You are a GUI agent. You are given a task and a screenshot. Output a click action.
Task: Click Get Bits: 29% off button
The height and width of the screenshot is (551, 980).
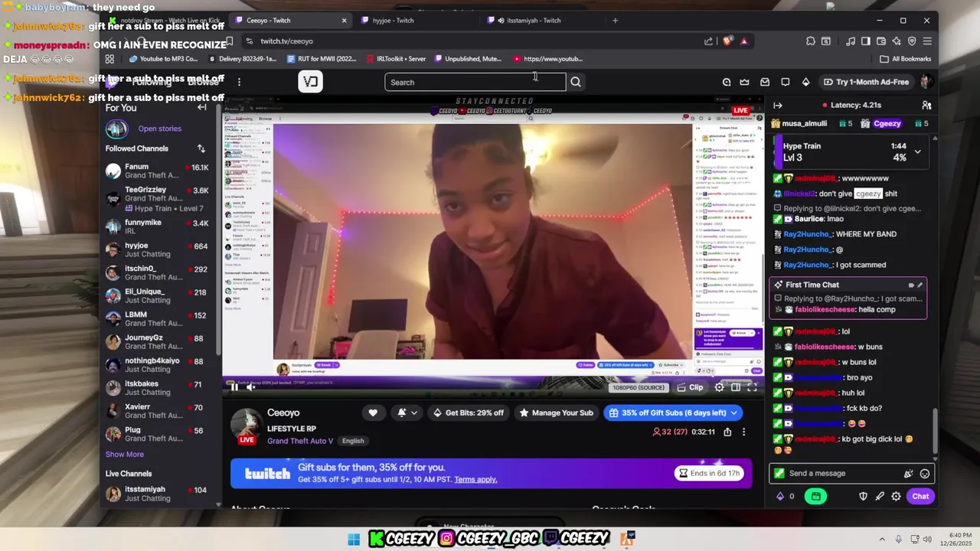[469, 412]
